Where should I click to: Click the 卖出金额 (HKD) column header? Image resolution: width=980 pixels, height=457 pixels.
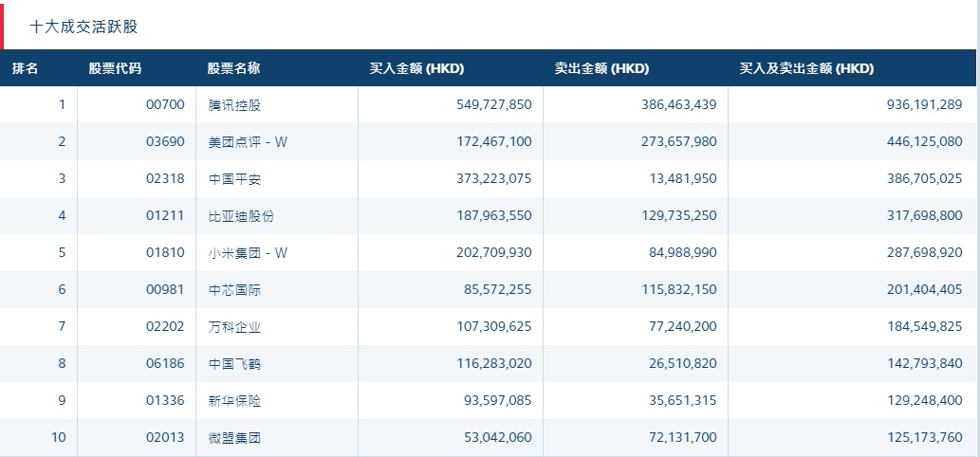coord(601,68)
